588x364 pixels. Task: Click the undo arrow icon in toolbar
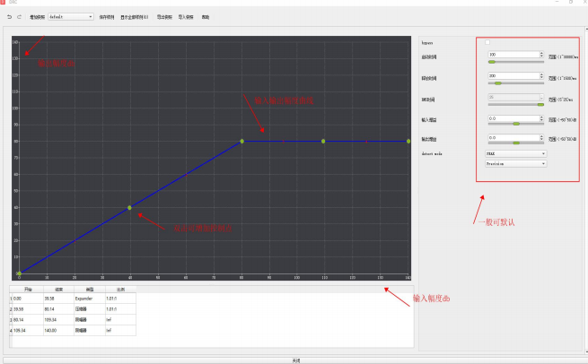[9, 17]
